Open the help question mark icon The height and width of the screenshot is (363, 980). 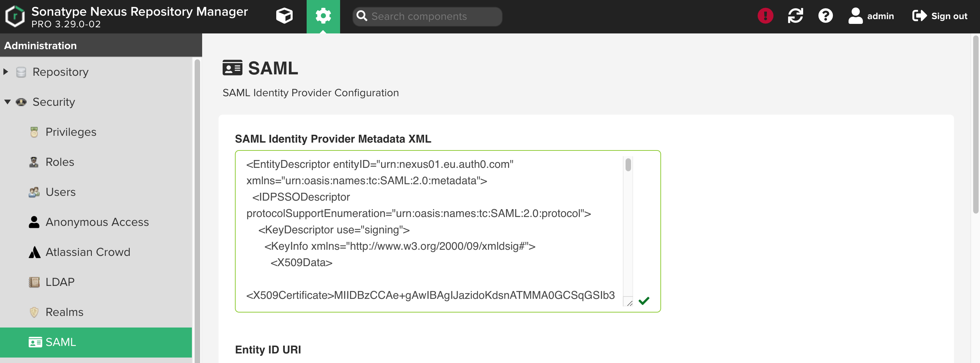click(825, 16)
